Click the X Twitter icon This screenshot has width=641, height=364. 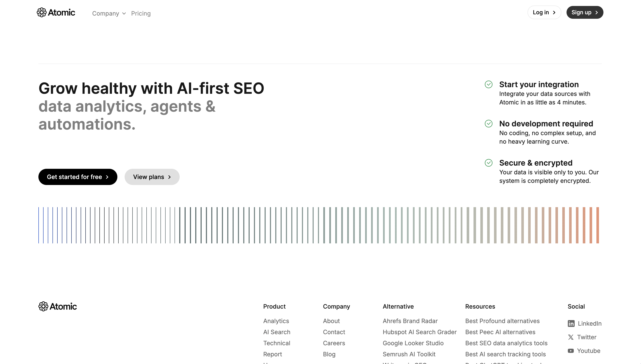click(x=571, y=337)
